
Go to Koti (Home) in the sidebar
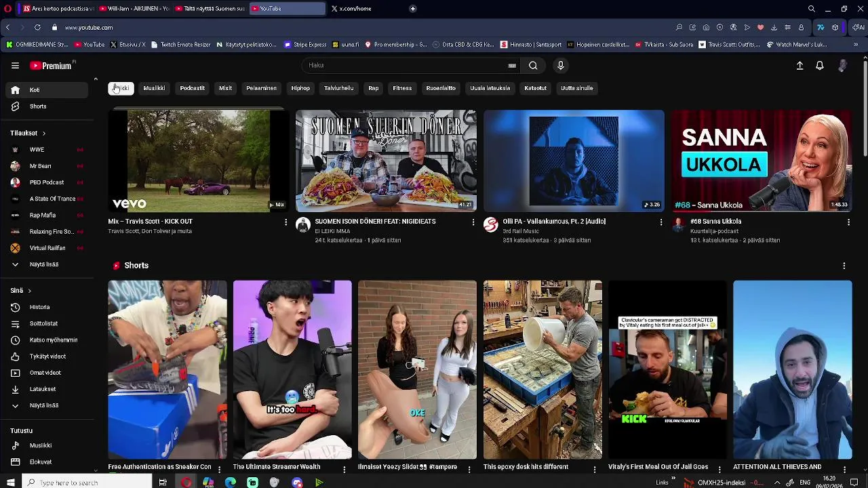tap(47, 90)
